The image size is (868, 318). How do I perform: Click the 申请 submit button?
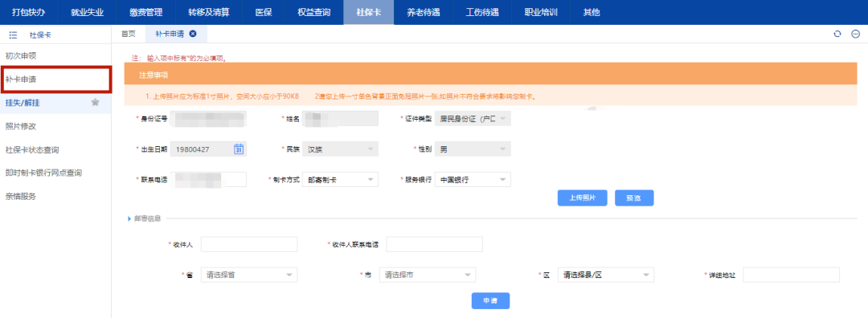coord(490,301)
